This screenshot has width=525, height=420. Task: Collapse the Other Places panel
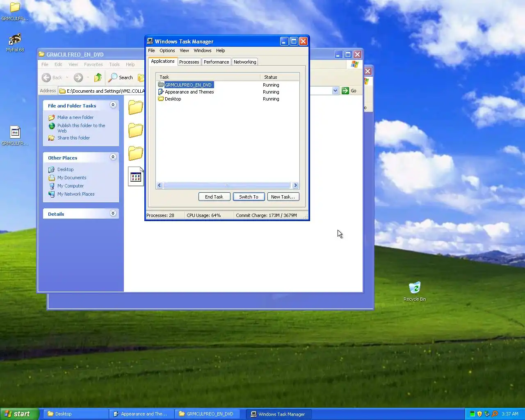click(113, 157)
